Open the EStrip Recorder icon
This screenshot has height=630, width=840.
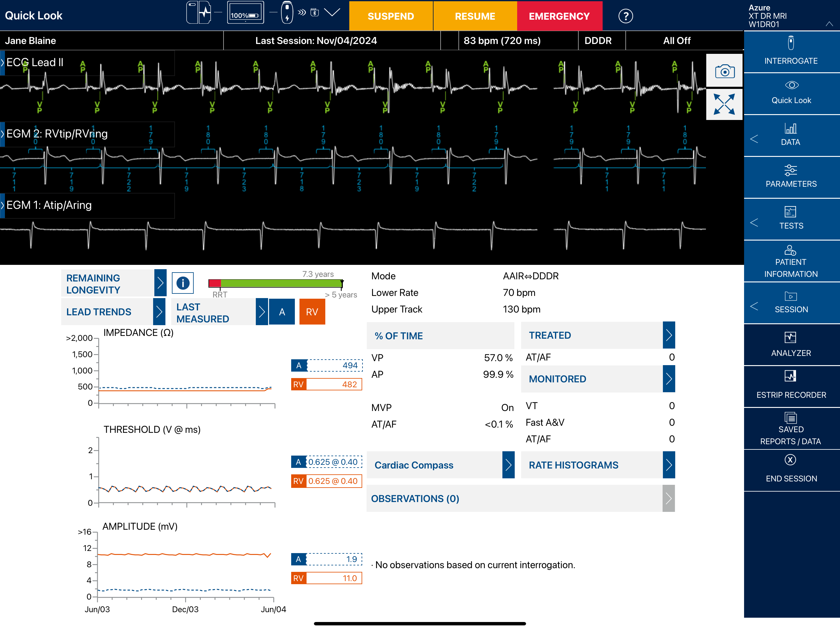coord(790,376)
